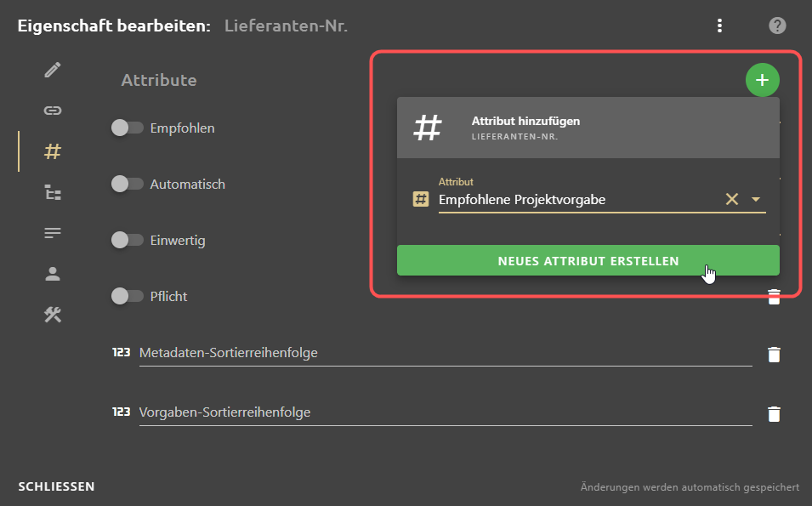Toggle the Empfohlen switch
Screen dimensions: 812x506
[x=127, y=128]
